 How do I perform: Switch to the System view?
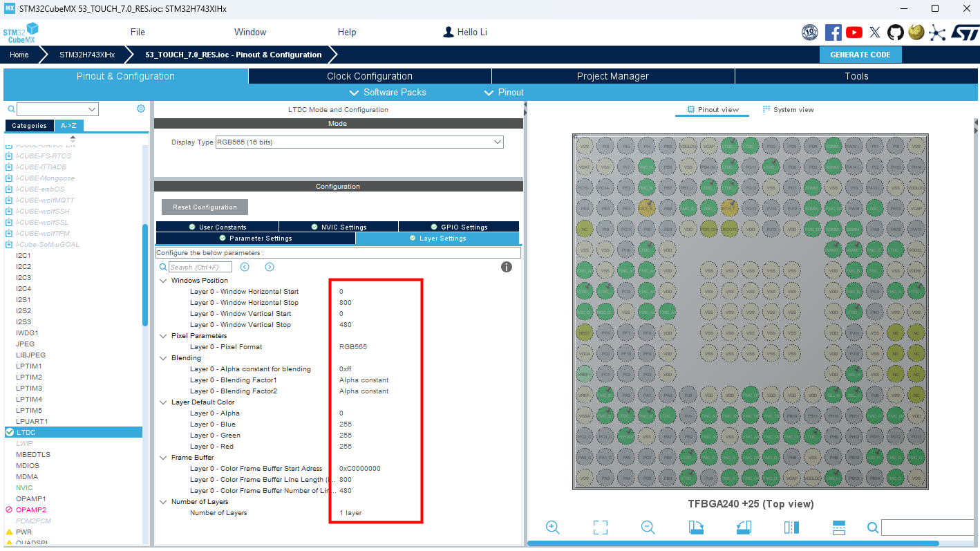tap(788, 109)
